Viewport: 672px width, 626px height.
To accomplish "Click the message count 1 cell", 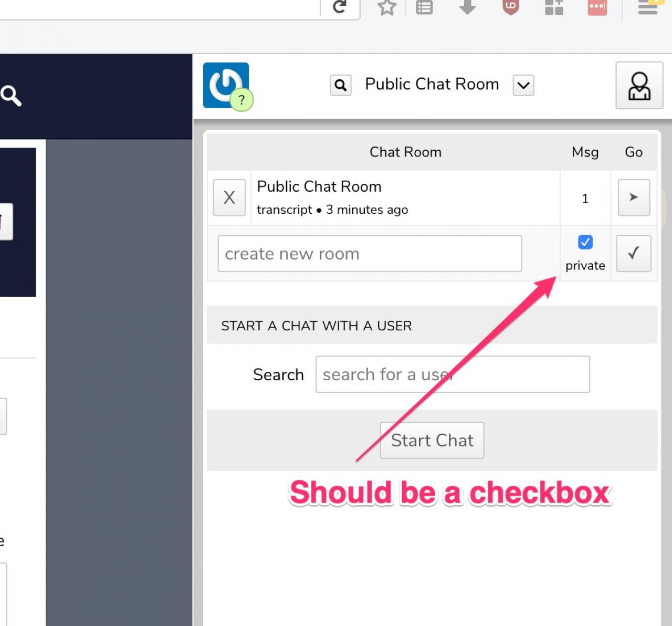I will 585,199.
